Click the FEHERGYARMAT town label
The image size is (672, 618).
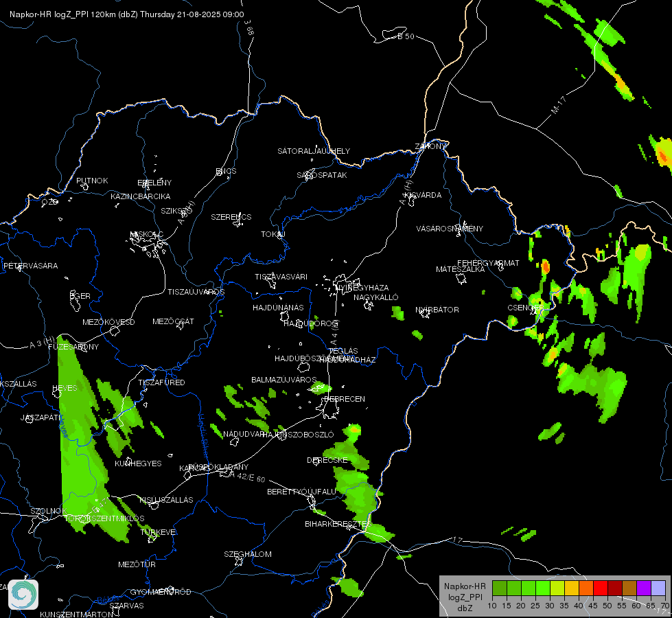point(488,263)
